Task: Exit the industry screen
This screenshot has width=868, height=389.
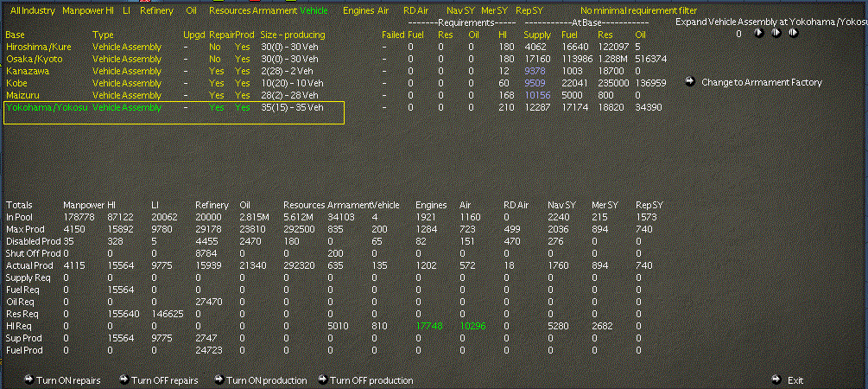Action: coord(787,380)
